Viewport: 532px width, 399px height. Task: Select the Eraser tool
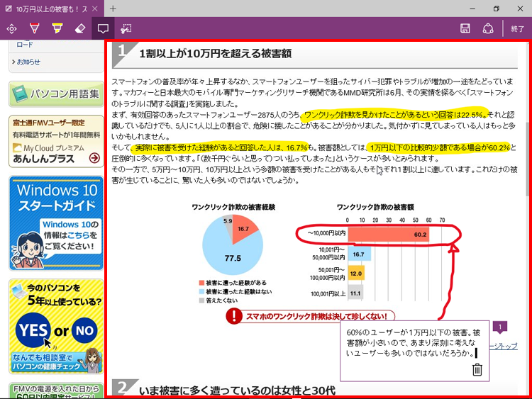tap(79, 29)
